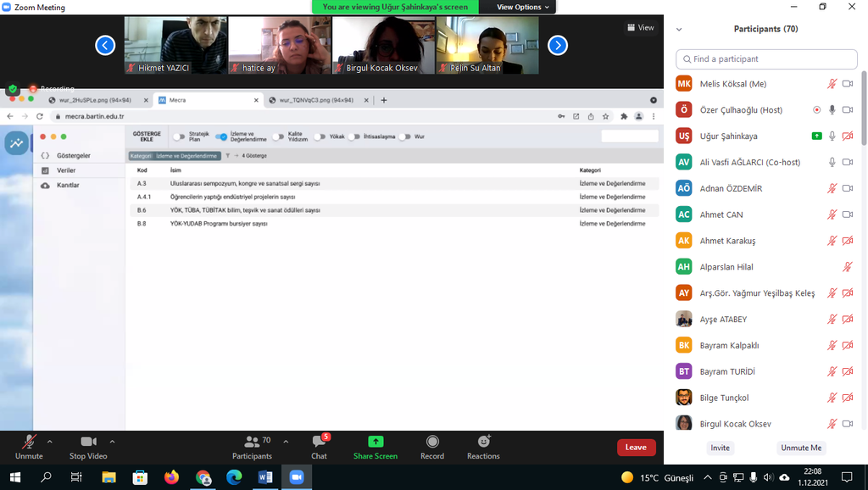Toggle the Stratejik Plan switch
The image size is (868, 490).
179,136
